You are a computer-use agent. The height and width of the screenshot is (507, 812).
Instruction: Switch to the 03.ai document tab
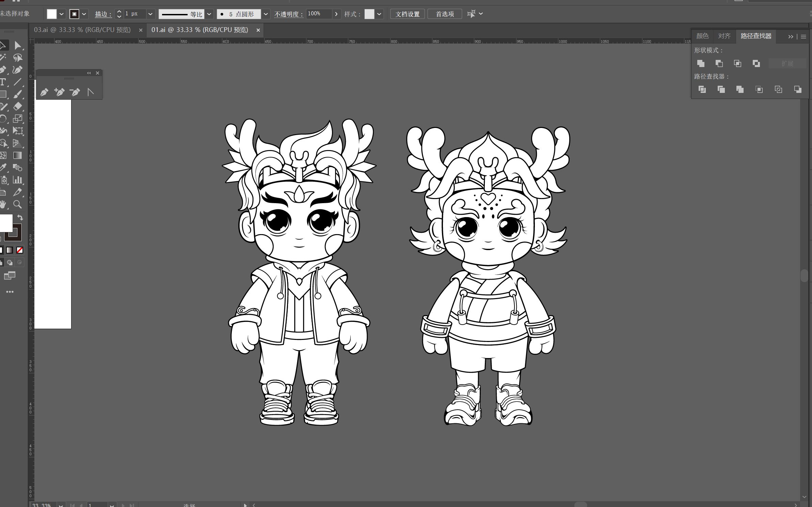pyautogui.click(x=82, y=30)
